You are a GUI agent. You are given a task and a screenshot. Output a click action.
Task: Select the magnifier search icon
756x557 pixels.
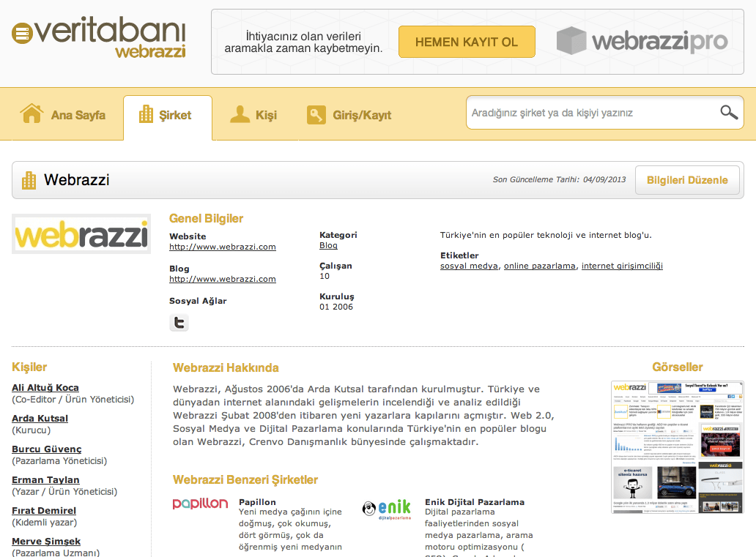[x=728, y=112]
